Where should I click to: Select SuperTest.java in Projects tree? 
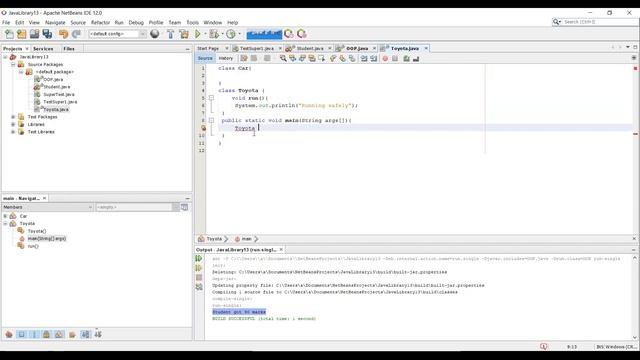point(59,95)
